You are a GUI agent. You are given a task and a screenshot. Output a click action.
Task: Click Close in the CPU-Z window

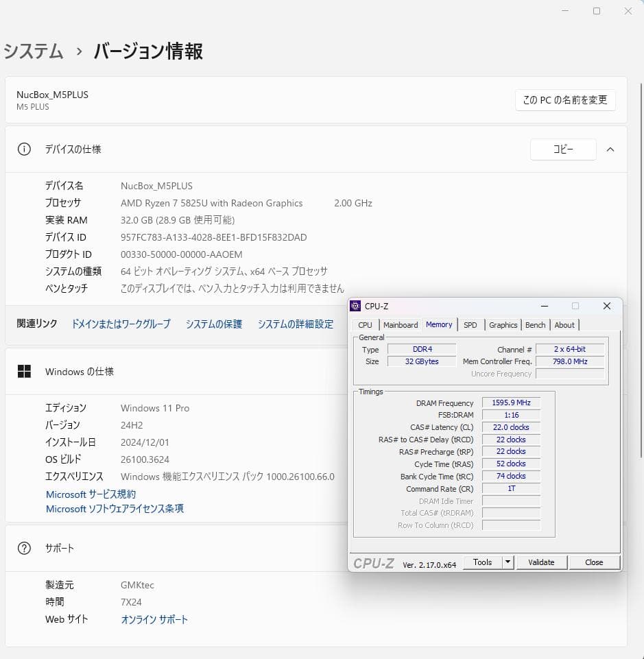(x=594, y=562)
